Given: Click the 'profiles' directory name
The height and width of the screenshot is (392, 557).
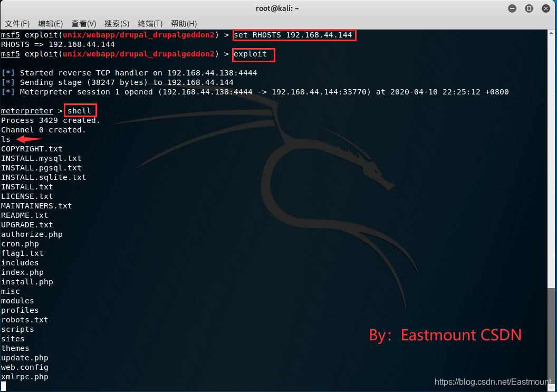Looking at the screenshot, I should click(x=20, y=311).
